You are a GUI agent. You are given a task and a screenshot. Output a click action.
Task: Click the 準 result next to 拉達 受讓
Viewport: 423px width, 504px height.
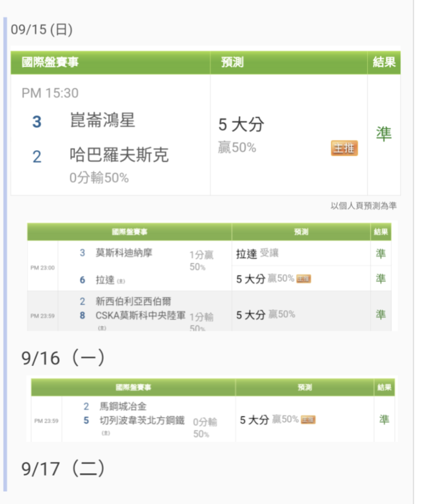point(381,254)
